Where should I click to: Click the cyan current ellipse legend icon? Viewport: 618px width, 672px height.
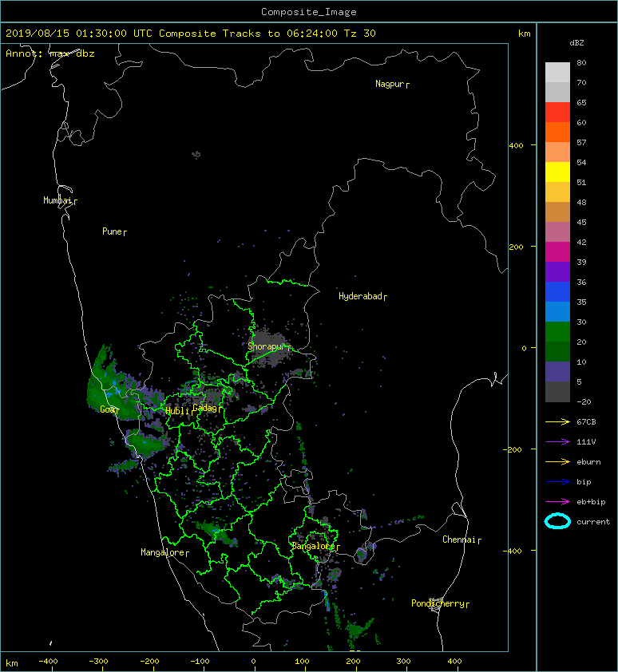pos(557,522)
